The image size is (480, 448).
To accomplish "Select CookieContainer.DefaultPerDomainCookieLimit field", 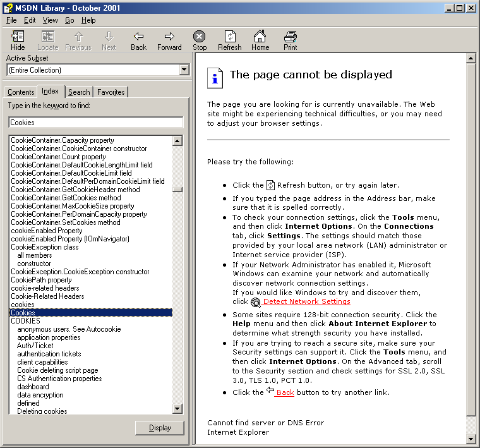I will point(88,181).
